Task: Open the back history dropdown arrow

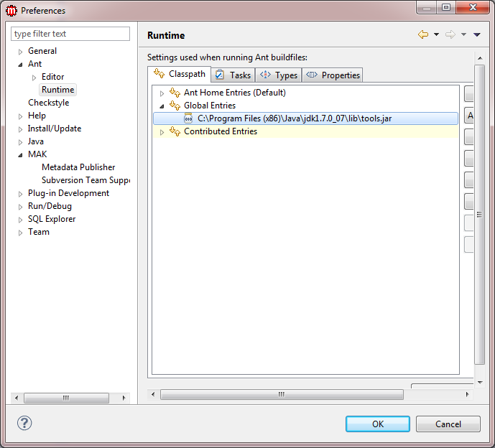Action: [436, 35]
